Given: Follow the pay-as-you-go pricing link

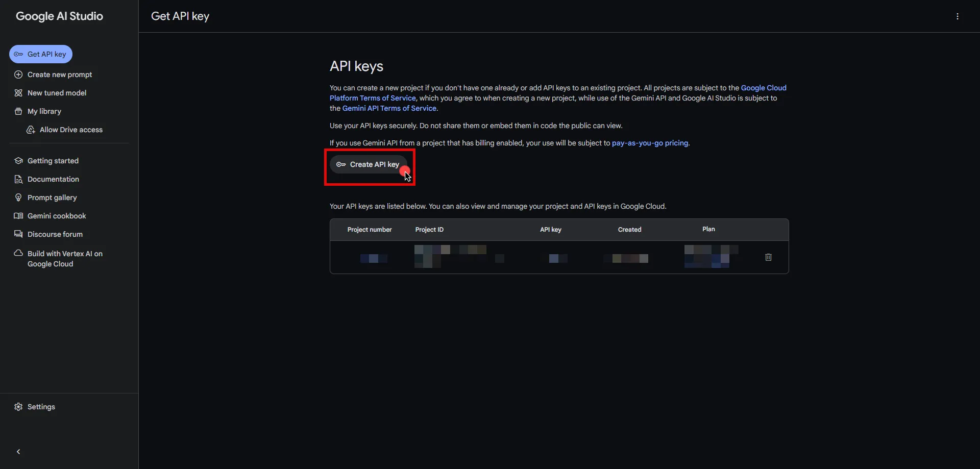Looking at the screenshot, I should 649,143.
